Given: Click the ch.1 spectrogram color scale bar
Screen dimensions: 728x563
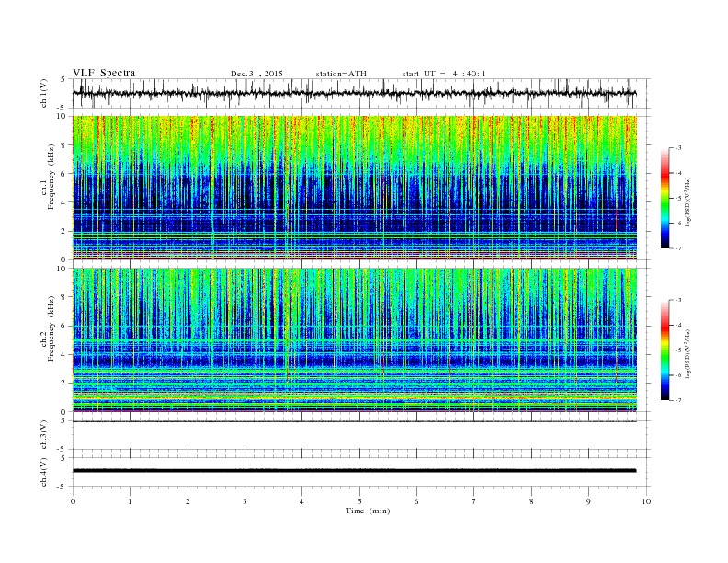Looking at the screenshot, I should tap(665, 199).
